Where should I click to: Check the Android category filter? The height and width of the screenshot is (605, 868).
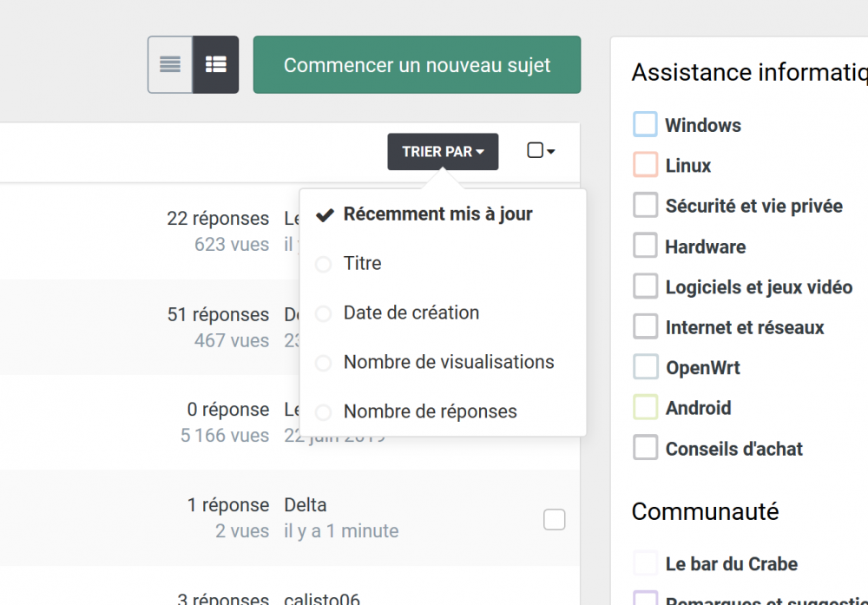(645, 406)
